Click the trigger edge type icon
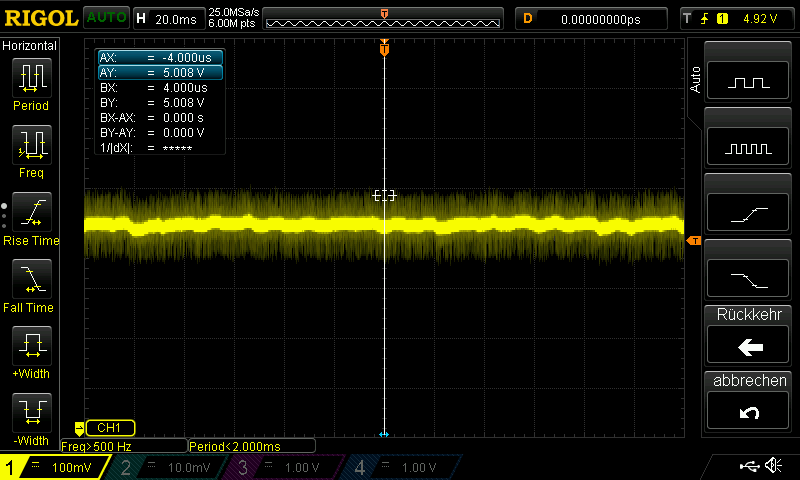The width and height of the screenshot is (800, 480). point(704,19)
